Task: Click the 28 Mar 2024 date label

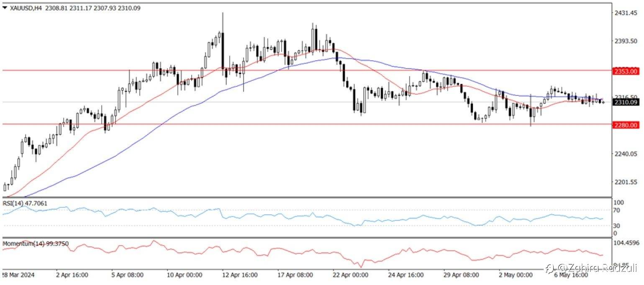Action: 19,275
